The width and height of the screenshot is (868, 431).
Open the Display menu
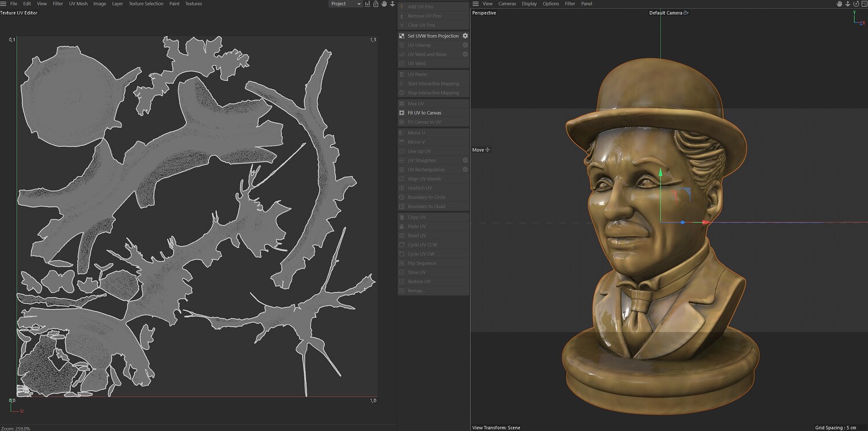[529, 3]
